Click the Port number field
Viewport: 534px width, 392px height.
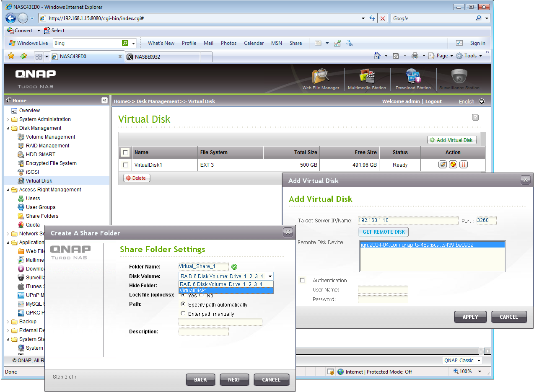pyautogui.click(x=486, y=220)
